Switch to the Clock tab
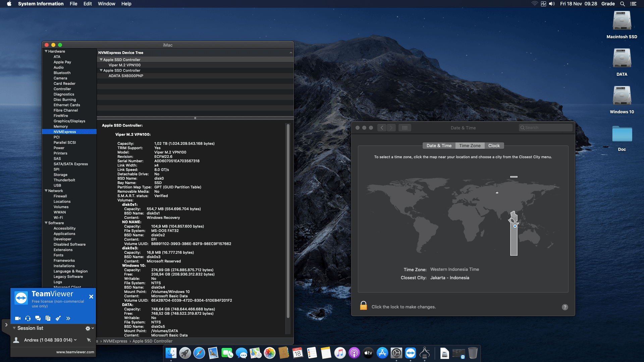644x362 pixels. coord(494,145)
